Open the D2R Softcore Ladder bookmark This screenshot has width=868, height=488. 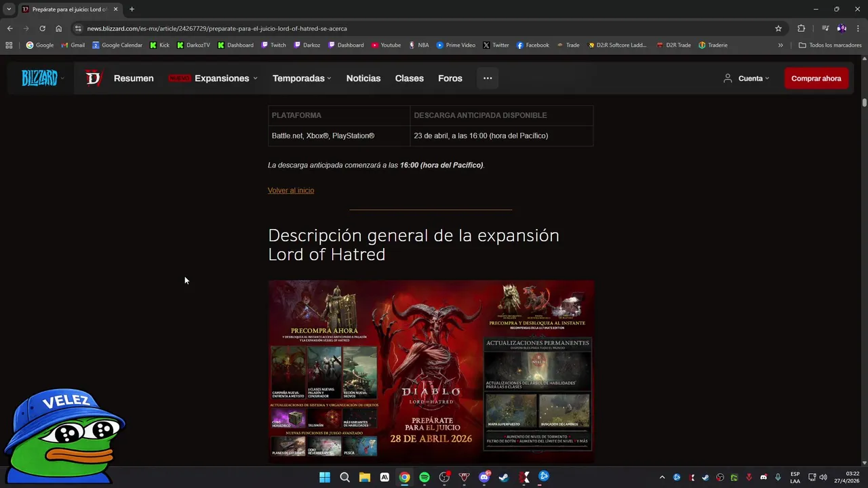point(618,45)
